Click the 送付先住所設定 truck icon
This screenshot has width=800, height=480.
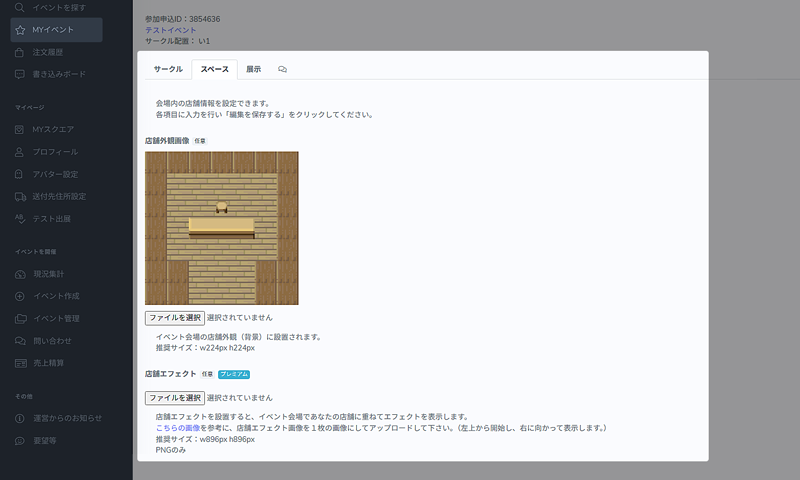tap(20, 196)
